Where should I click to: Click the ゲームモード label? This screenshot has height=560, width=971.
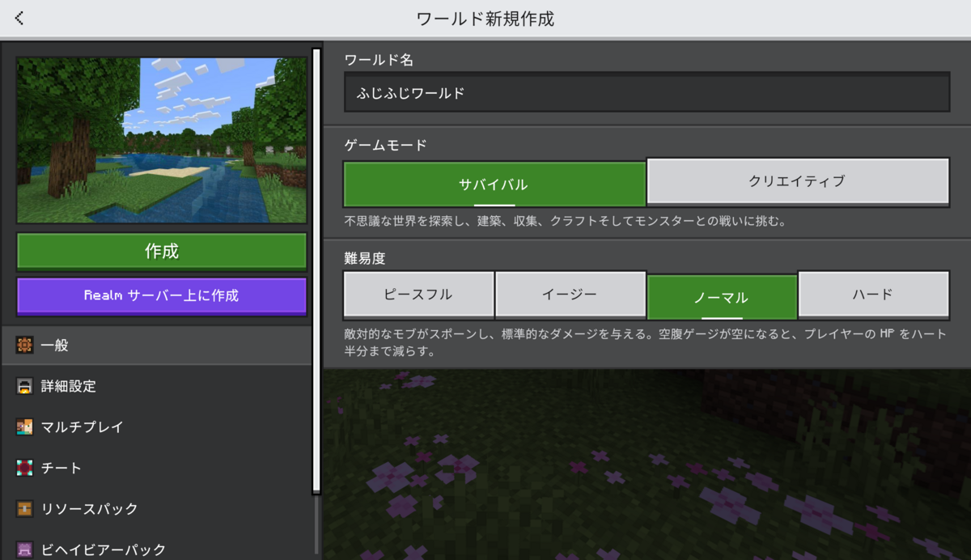385,145
